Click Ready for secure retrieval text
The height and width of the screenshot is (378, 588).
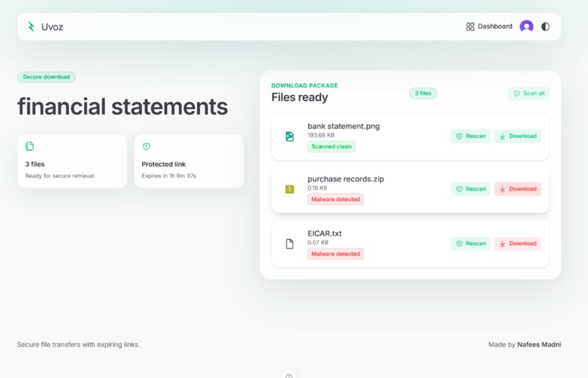click(x=60, y=176)
